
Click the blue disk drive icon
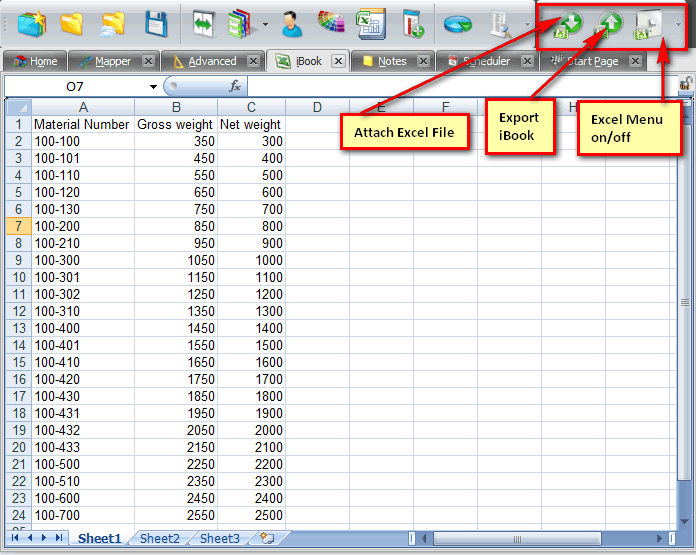(x=458, y=23)
